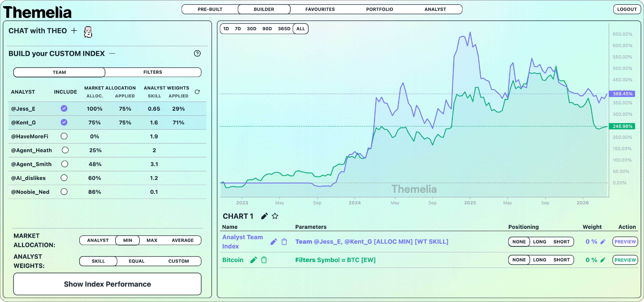Delete the Bitcoin row trash icon

264,260
